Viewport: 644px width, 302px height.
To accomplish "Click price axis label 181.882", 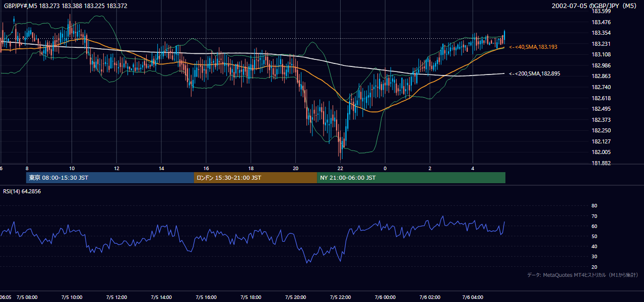I will 601,163.
